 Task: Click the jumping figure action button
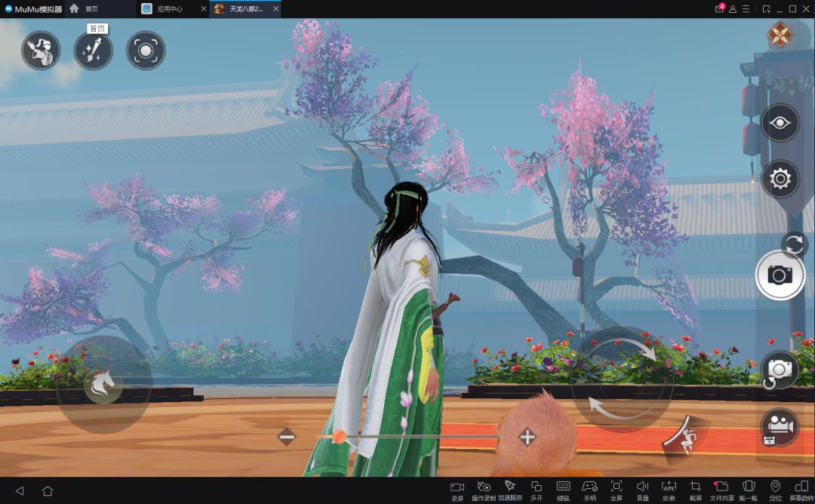pos(684,439)
